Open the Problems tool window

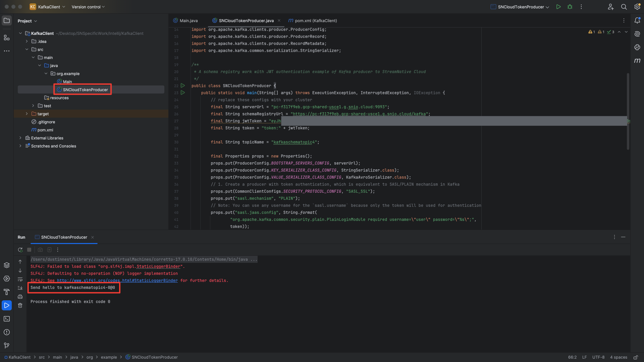pyautogui.click(x=7, y=332)
